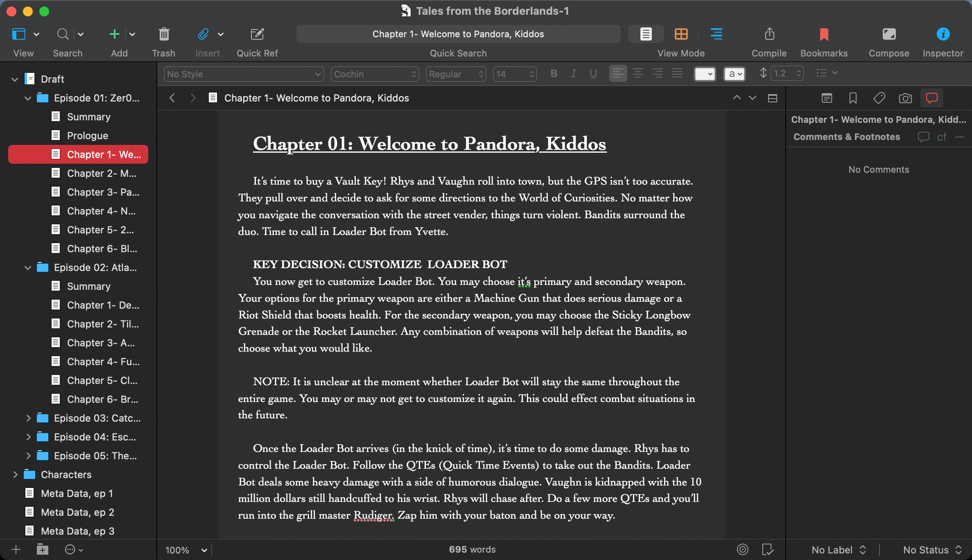Viewport: 972px width, 560px height.
Task: Toggle the Inspector panel
Action: pos(943,34)
